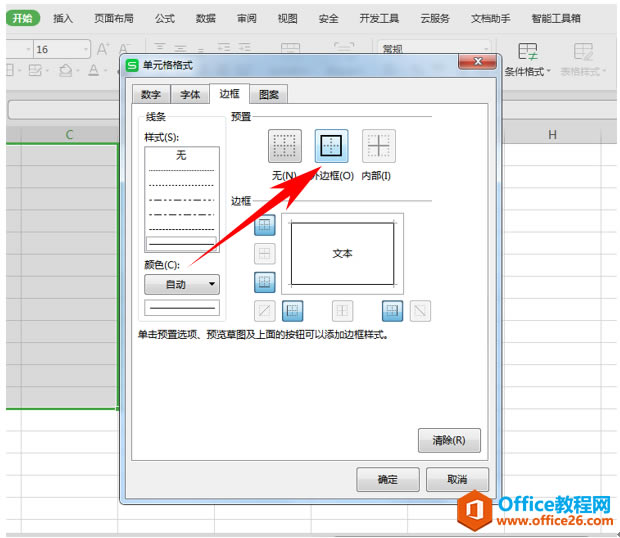Select the solid line style at list bottom
The image size is (620, 538).
coord(181,244)
